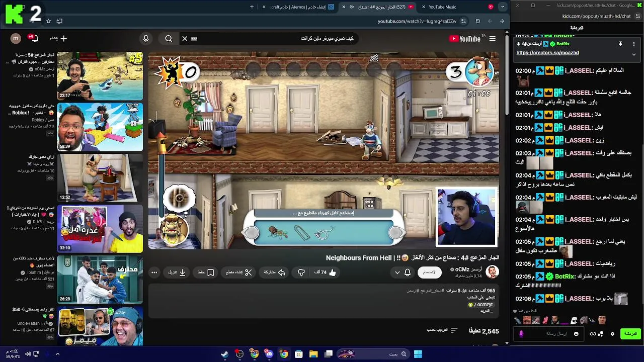Open the 26:28 recommended video thumbnail

(x=100, y=279)
